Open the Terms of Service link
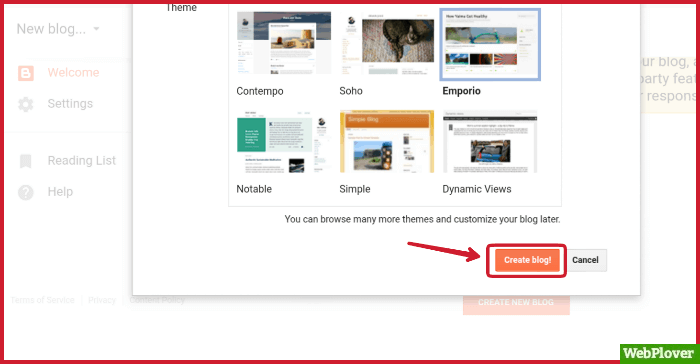 point(42,300)
